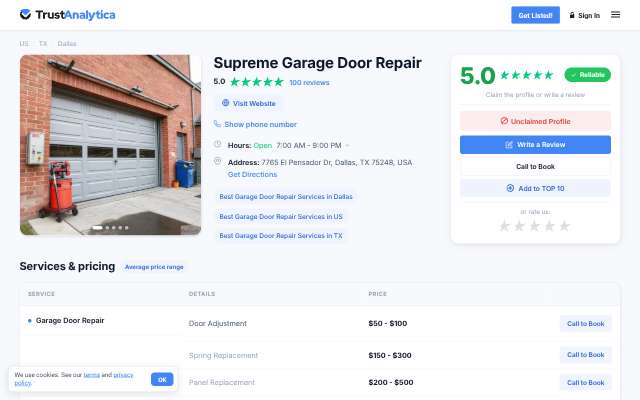Image resolution: width=640 pixels, height=400 pixels.
Task: Accept cookies with OK button
Action: (x=162, y=380)
